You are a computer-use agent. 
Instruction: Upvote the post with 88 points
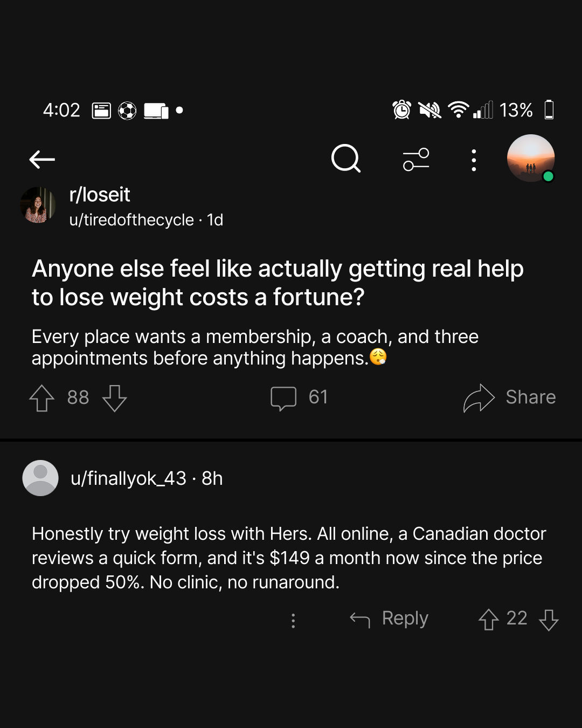tap(41, 398)
